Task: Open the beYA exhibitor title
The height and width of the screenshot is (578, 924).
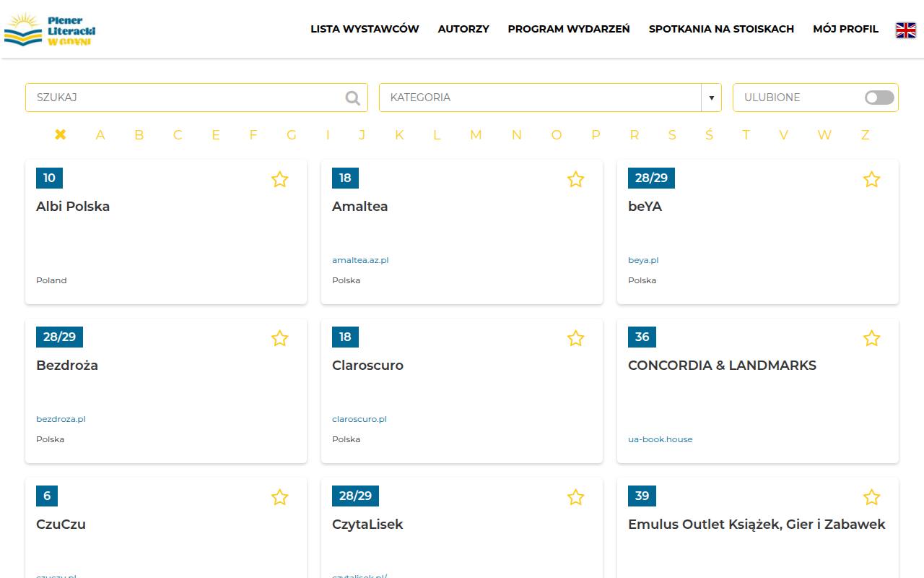Action: (645, 207)
